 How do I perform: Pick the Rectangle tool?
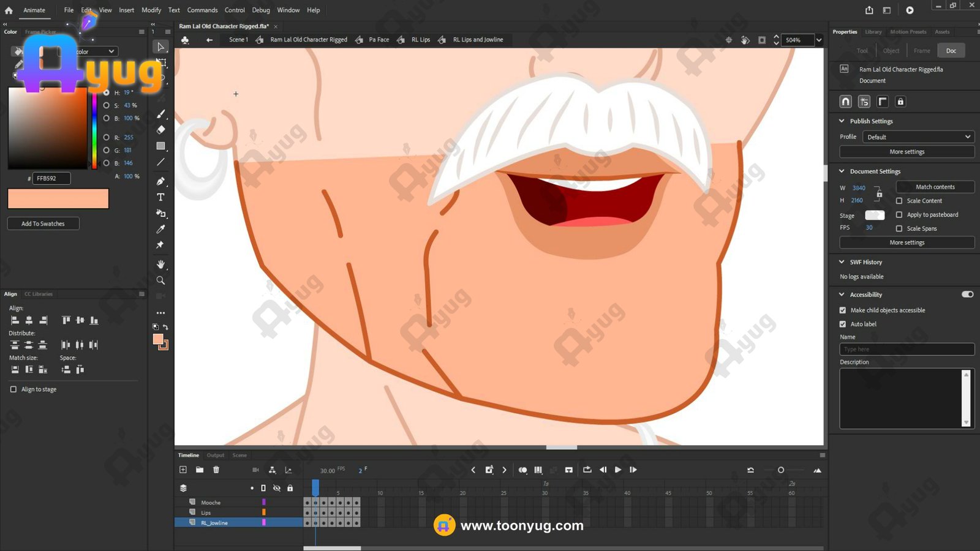point(160,146)
